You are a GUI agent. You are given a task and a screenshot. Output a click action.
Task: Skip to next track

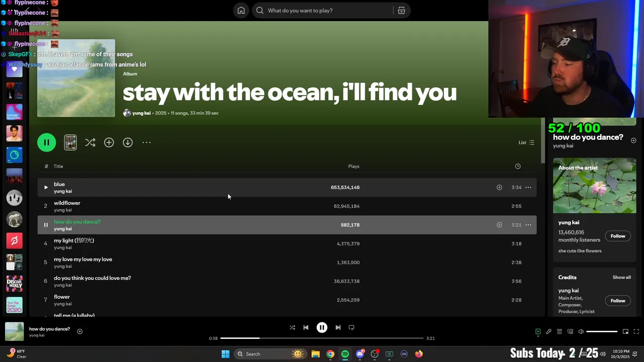pos(338,327)
